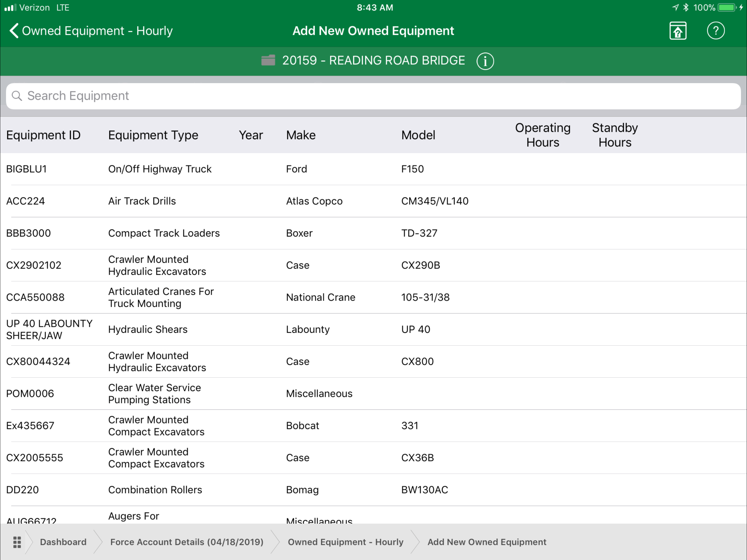Click model CM345/VL140
The image size is (747, 560).
435,201
